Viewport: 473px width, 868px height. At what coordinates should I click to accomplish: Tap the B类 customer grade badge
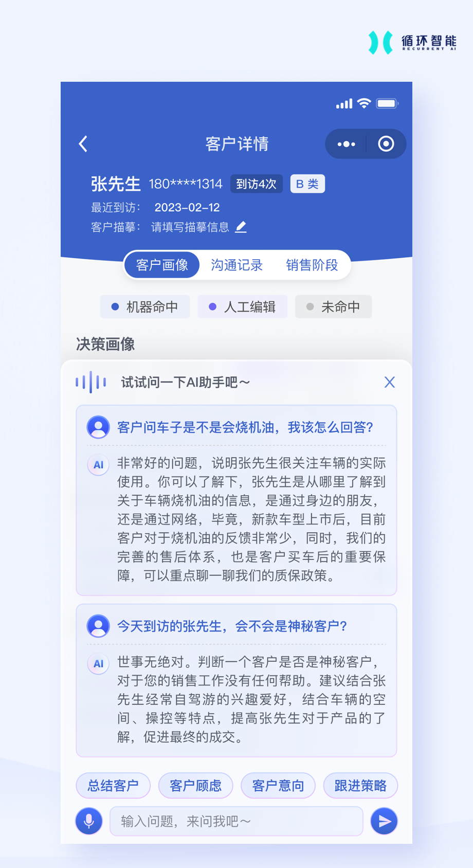pyautogui.click(x=307, y=184)
